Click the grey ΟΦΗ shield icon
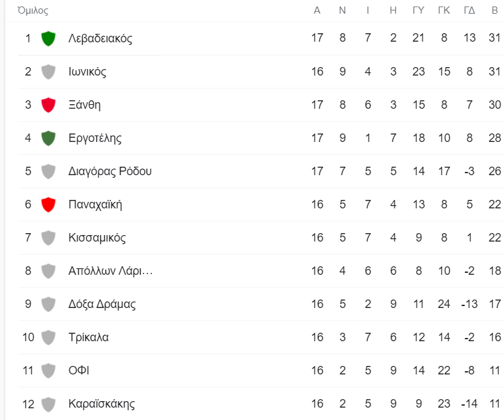Screen dimensions: 504x420 [x=48, y=371]
